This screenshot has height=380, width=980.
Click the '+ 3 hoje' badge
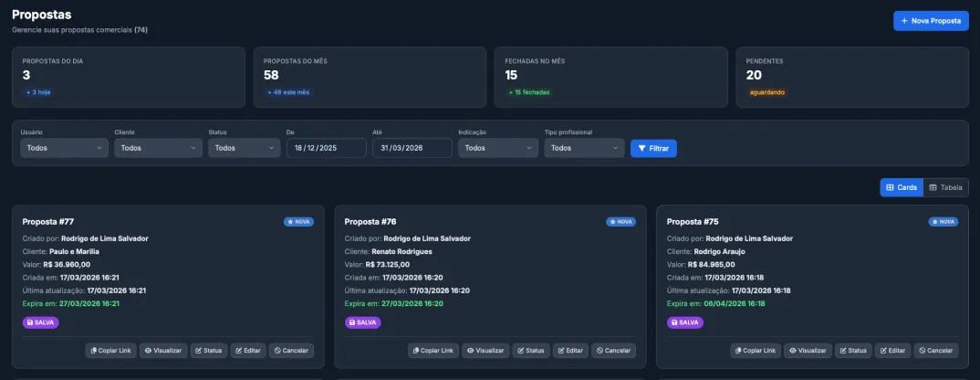click(x=38, y=92)
